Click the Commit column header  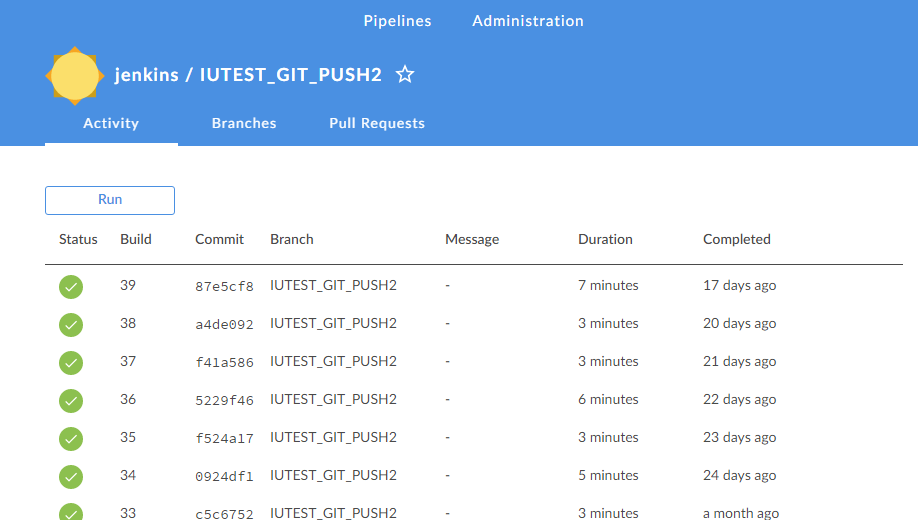(x=220, y=240)
